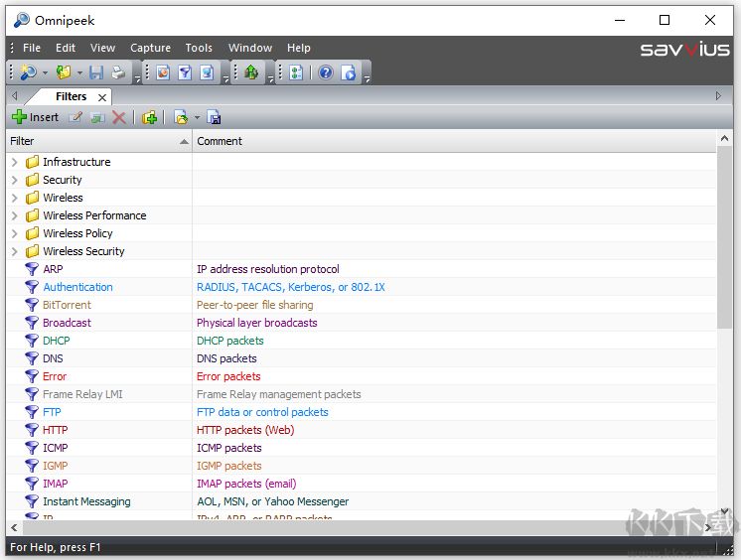This screenshot has height=560, width=741.
Task: Click the 'Peer-to-peer file sharing' comment
Action: click(254, 305)
